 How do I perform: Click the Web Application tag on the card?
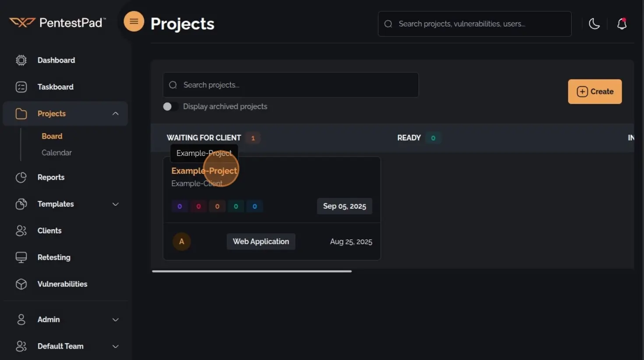click(x=261, y=241)
